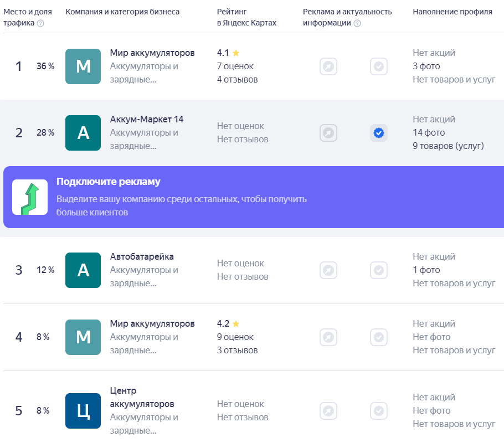504x448 pixels.
Task: Click the '36 %' traffic share value
Action: [45, 66]
